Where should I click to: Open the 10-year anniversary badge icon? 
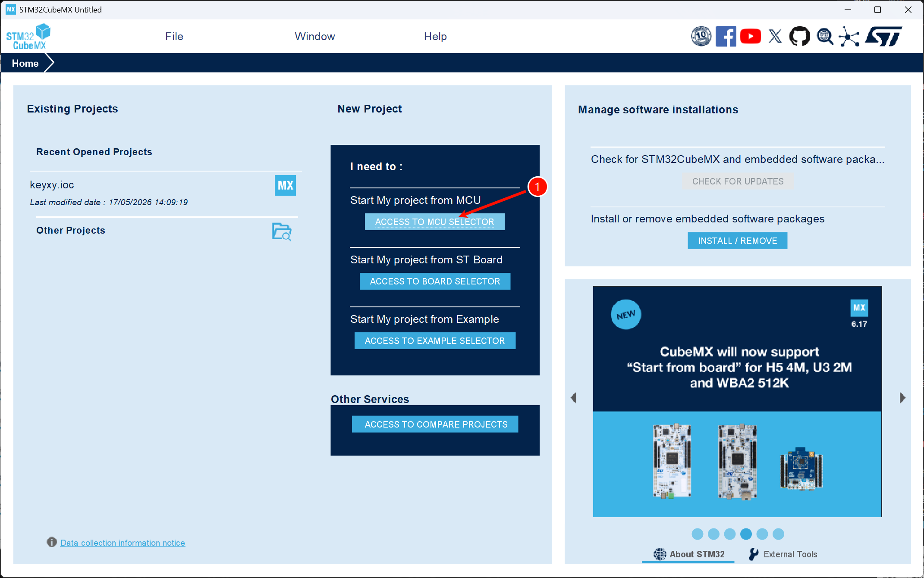click(x=701, y=36)
